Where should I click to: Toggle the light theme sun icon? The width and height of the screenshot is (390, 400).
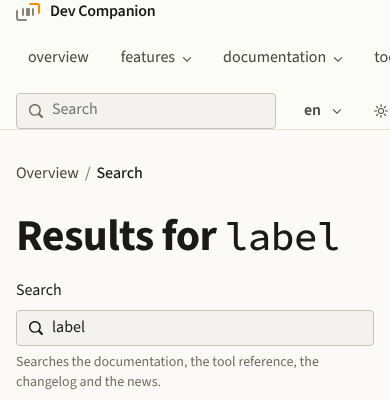pyautogui.click(x=381, y=111)
